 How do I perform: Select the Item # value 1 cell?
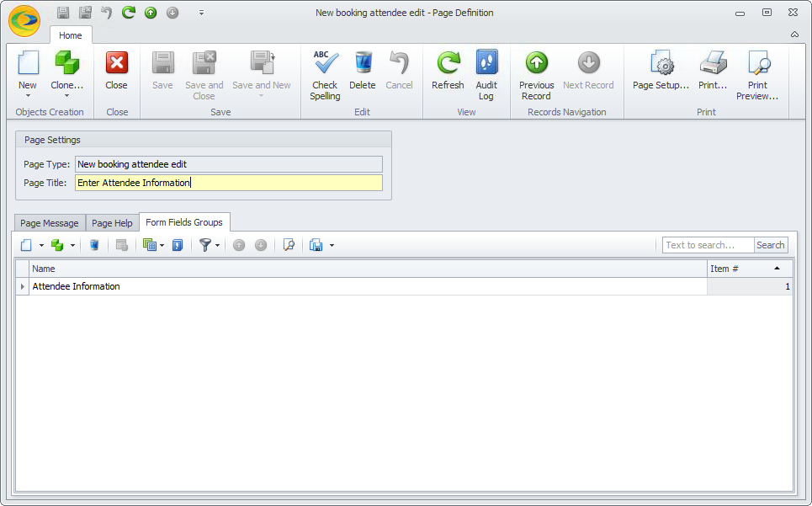tap(750, 286)
